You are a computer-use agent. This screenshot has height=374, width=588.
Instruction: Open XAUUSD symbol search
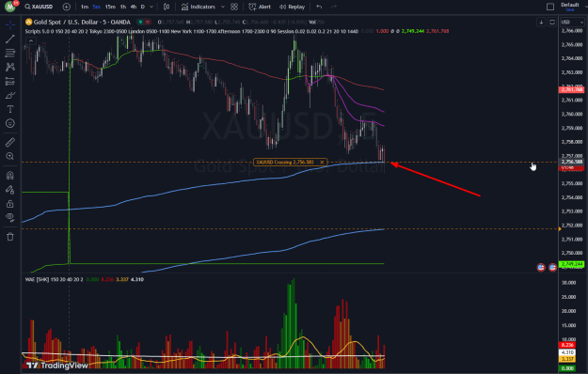click(39, 7)
